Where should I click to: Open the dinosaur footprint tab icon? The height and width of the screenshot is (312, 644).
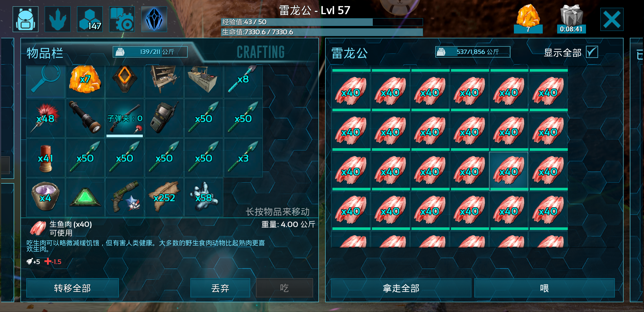click(x=58, y=19)
